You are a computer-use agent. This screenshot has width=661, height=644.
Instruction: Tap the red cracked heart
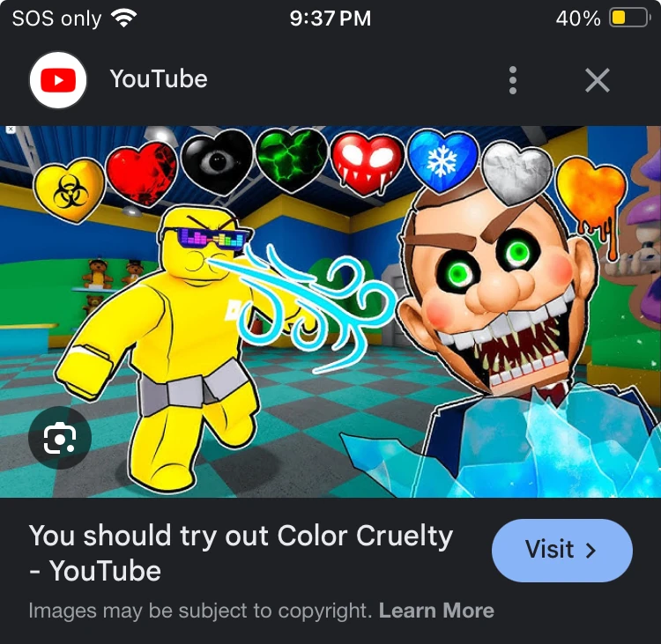(x=142, y=174)
